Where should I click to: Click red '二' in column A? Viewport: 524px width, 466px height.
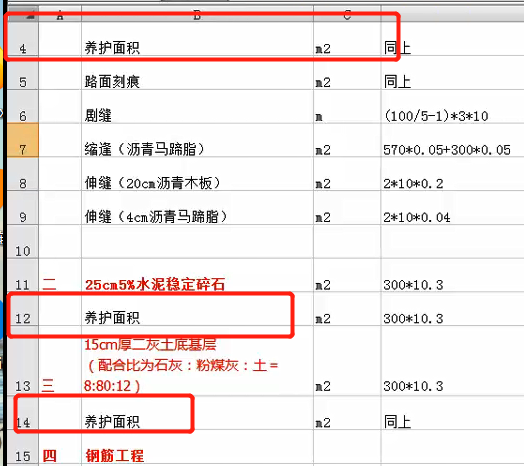[x=49, y=284]
